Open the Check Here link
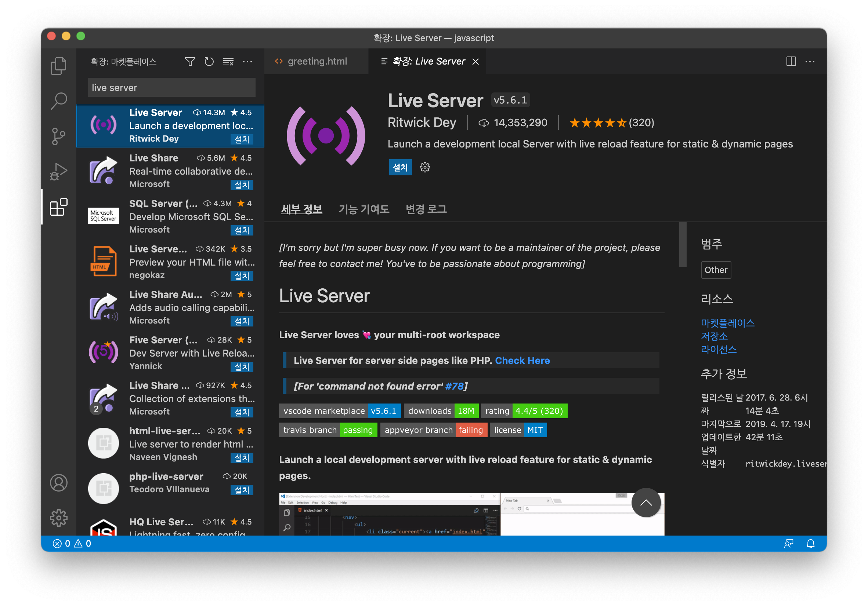868x606 pixels. 522,361
